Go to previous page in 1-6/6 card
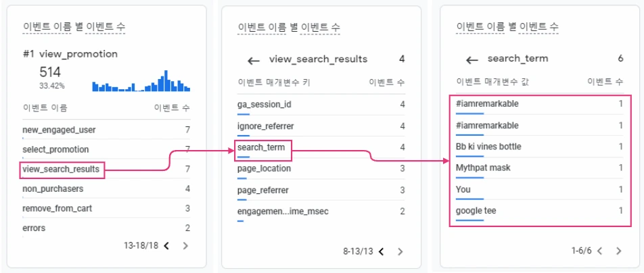Viewport: 644px width, 273px height. [599, 251]
